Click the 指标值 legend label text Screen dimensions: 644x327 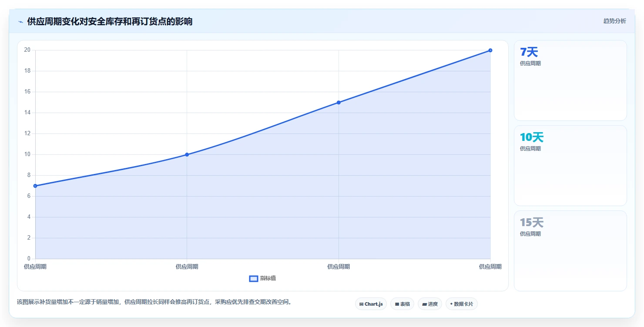(x=268, y=278)
